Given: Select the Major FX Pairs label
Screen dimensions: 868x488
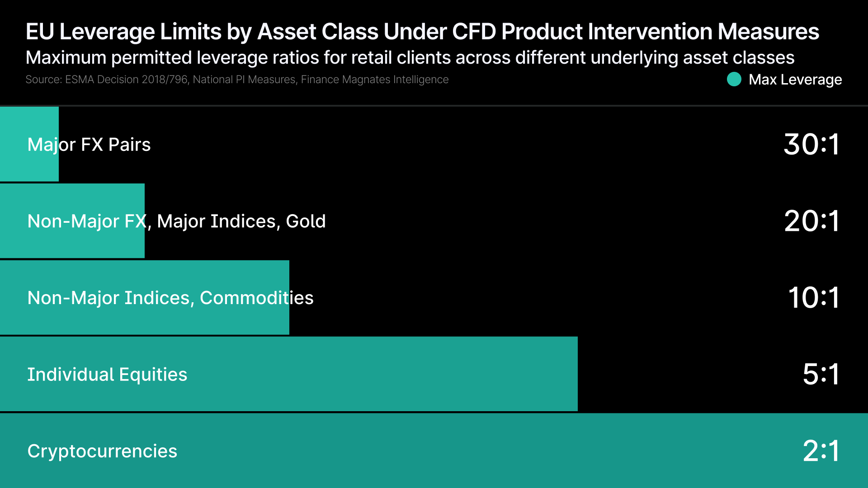Looking at the screenshot, I should [89, 145].
